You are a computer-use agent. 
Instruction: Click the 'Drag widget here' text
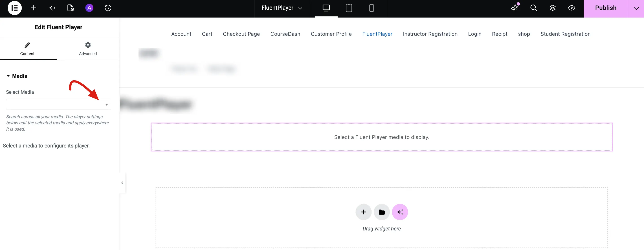[382, 228]
